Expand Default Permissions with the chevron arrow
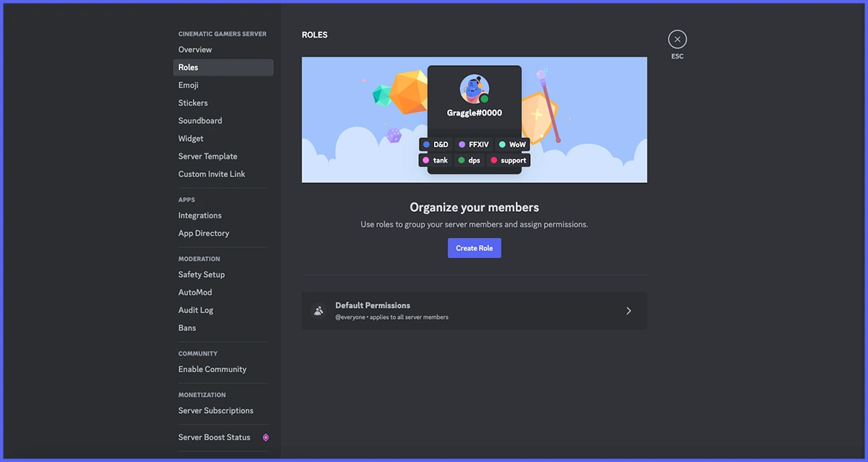868x462 pixels. (629, 311)
